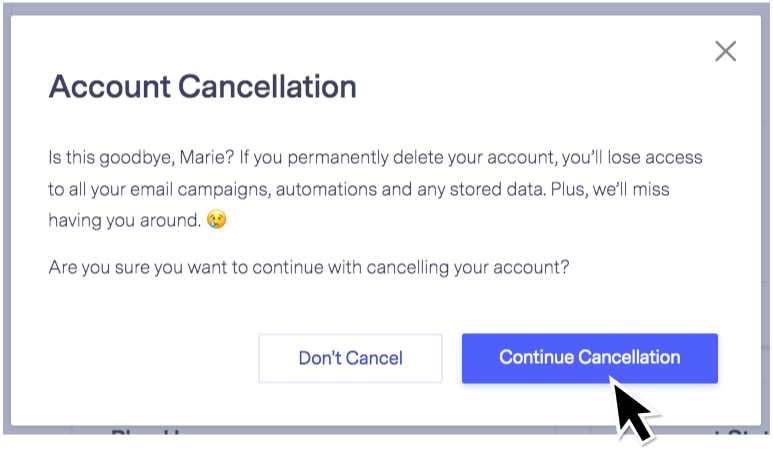773x453 pixels.
Task: Click the "Is this goodbye, Marie?" sentence
Action: [x=141, y=158]
